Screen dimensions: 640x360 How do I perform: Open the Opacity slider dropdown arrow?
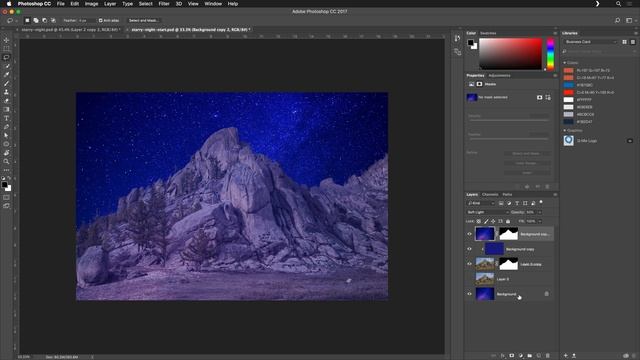pyautogui.click(x=540, y=212)
